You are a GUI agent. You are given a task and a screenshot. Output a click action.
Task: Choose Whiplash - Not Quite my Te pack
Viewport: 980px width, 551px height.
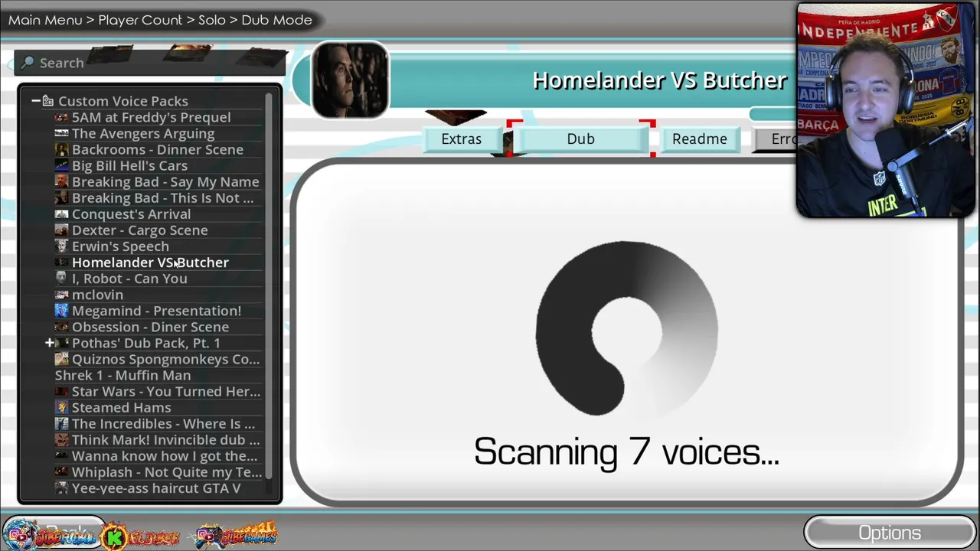pos(158,471)
